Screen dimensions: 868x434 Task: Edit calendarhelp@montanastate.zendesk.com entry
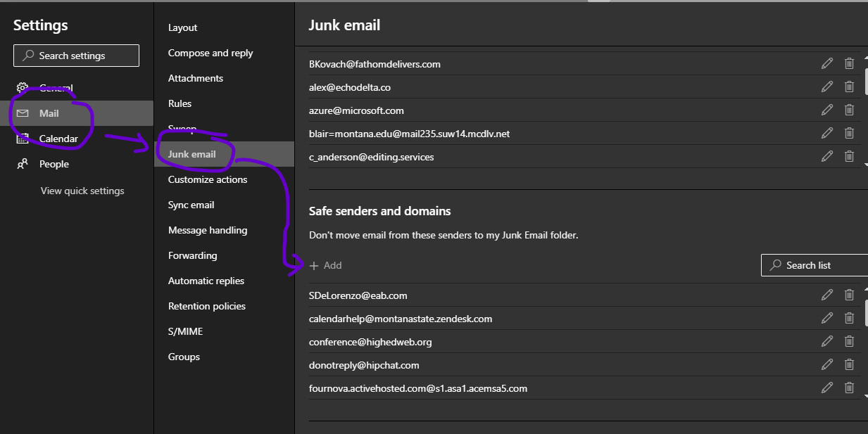coord(827,319)
